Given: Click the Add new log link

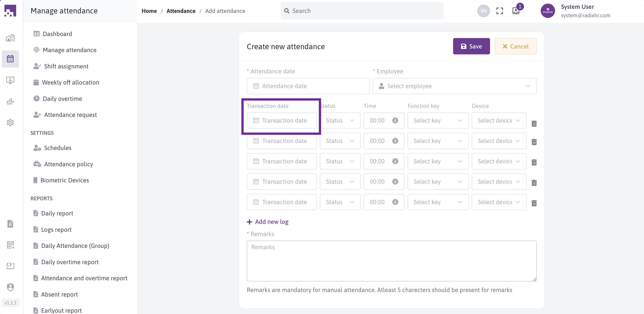Looking at the screenshot, I should pos(267,222).
